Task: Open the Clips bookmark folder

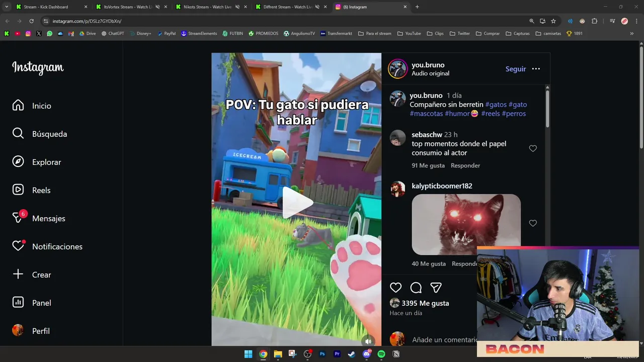Action: click(436, 34)
